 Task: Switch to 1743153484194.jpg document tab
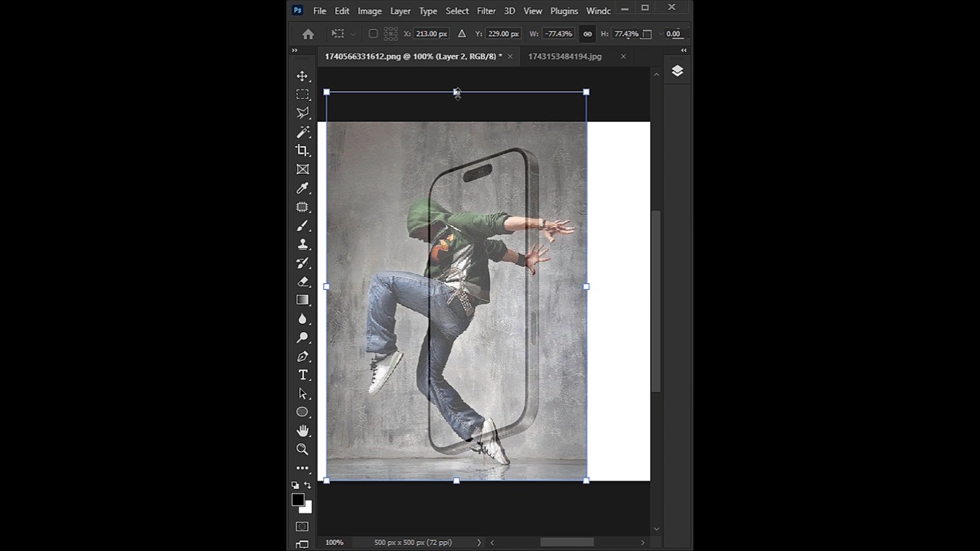[x=565, y=57]
